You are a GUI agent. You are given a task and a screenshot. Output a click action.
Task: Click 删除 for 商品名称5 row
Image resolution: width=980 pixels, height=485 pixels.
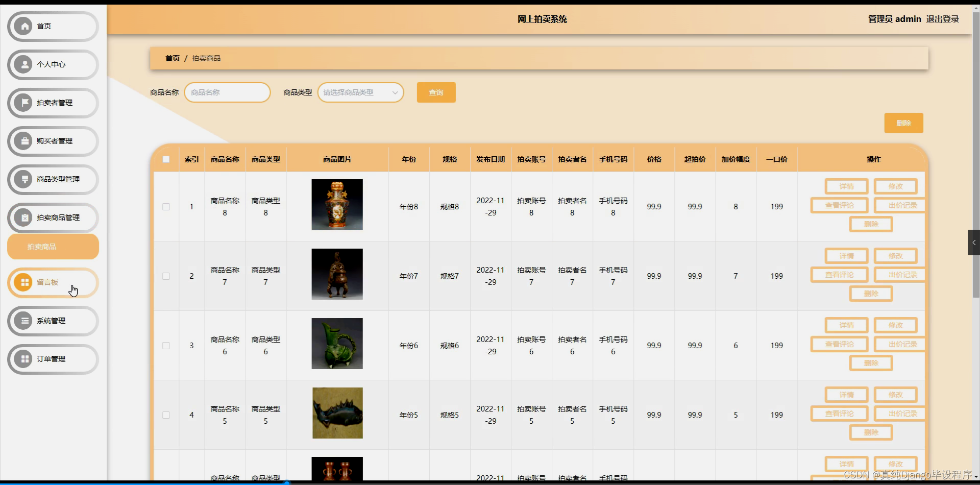tap(871, 432)
